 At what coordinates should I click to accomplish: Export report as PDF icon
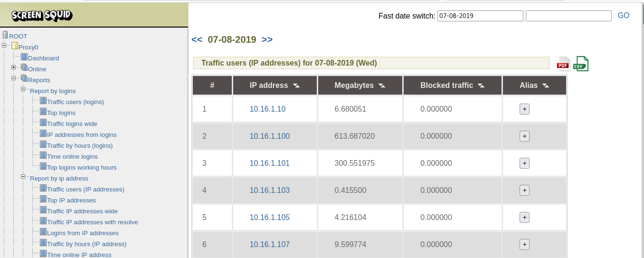pos(563,64)
